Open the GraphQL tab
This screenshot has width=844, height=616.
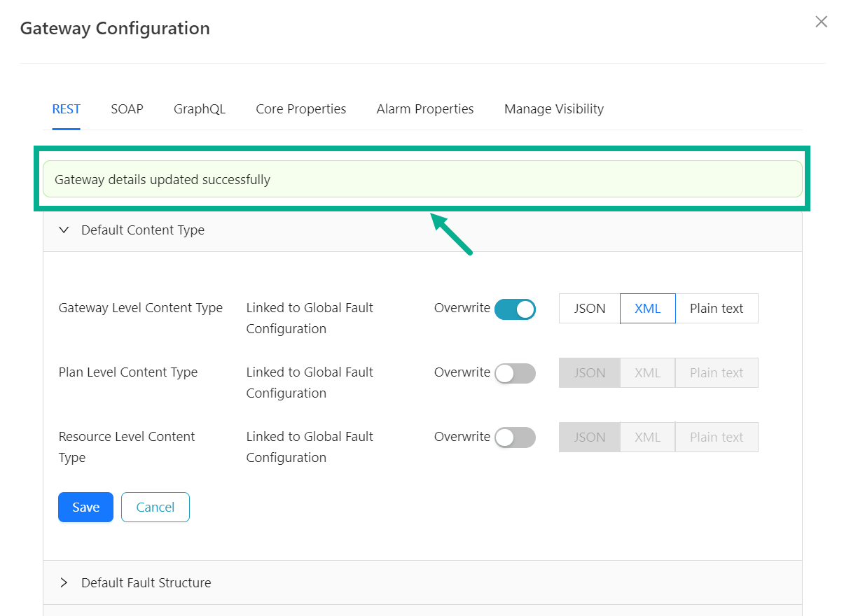pyautogui.click(x=200, y=109)
